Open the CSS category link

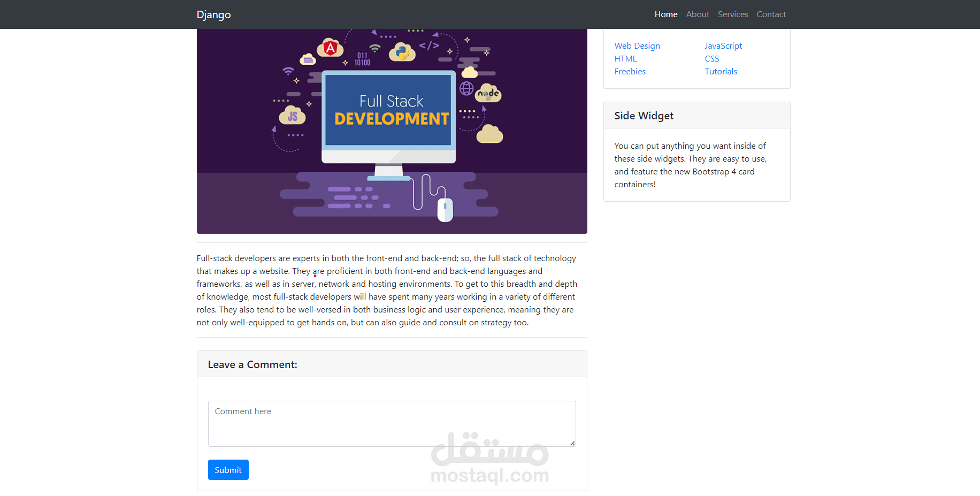tap(712, 59)
